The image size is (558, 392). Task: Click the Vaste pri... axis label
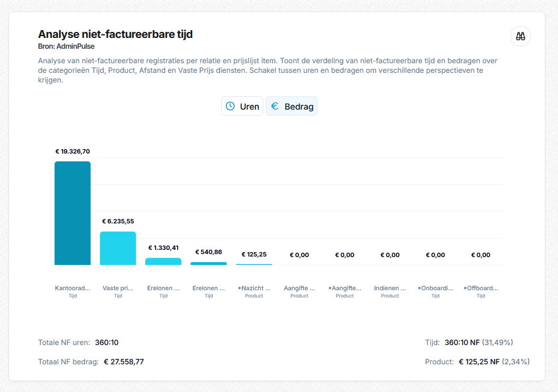coord(118,291)
